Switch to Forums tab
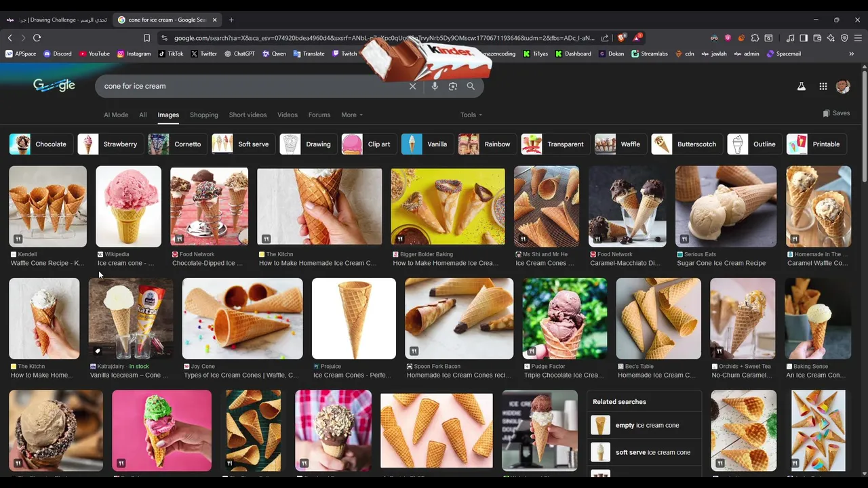The image size is (868, 488). (x=319, y=115)
